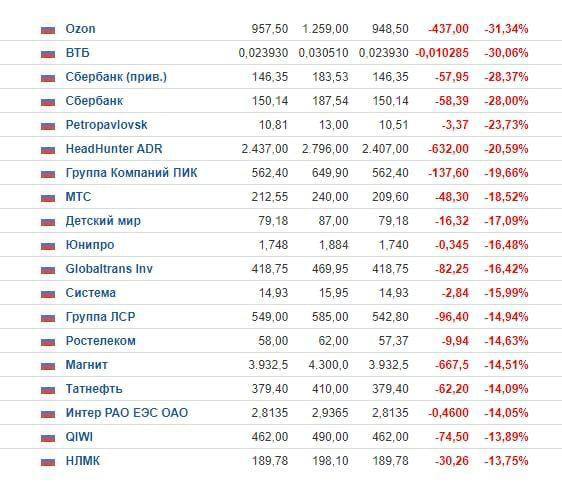The width and height of the screenshot is (562, 494).
Task: Click the flag icon next to ВТБ
Action: click(x=48, y=54)
